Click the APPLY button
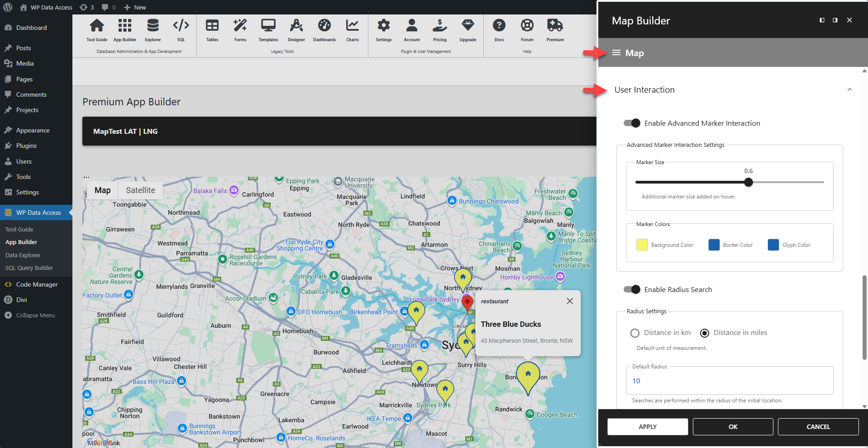Viewport: 868px width, 448px height. (x=647, y=426)
